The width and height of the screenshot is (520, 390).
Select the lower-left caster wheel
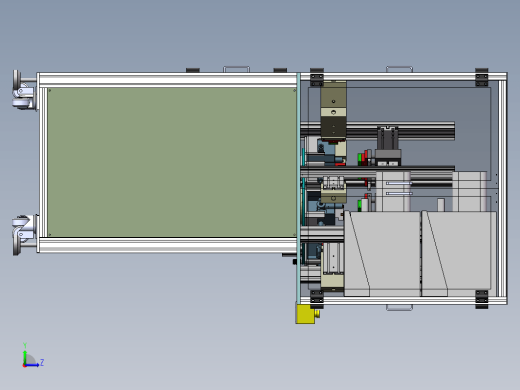coord(24,235)
